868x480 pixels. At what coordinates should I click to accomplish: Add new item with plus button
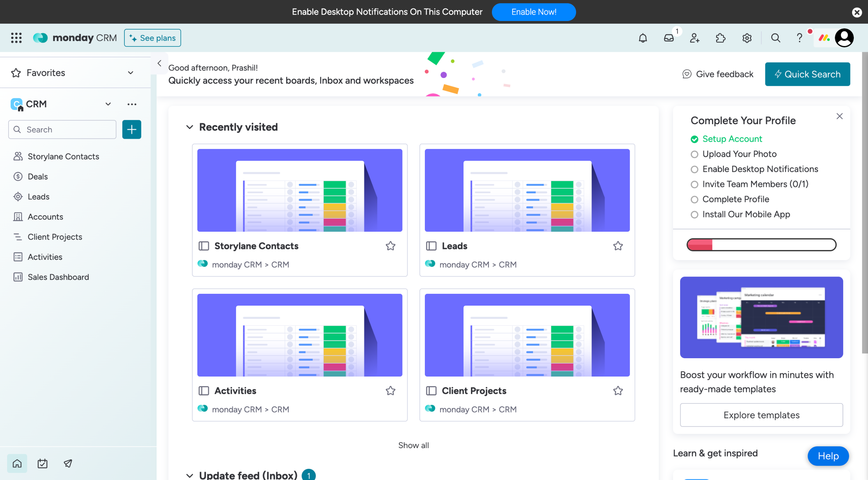(132, 129)
